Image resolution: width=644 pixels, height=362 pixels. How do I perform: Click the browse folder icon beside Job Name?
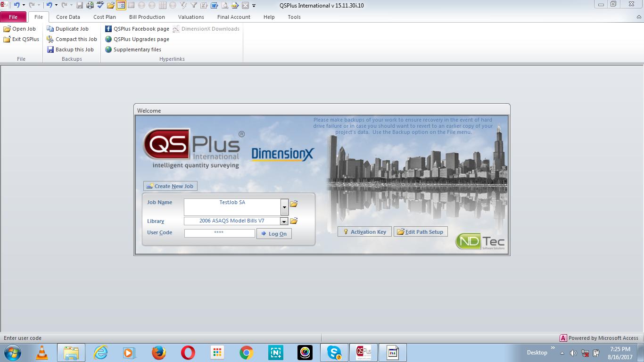pyautogui.click(x=294, y=204)
